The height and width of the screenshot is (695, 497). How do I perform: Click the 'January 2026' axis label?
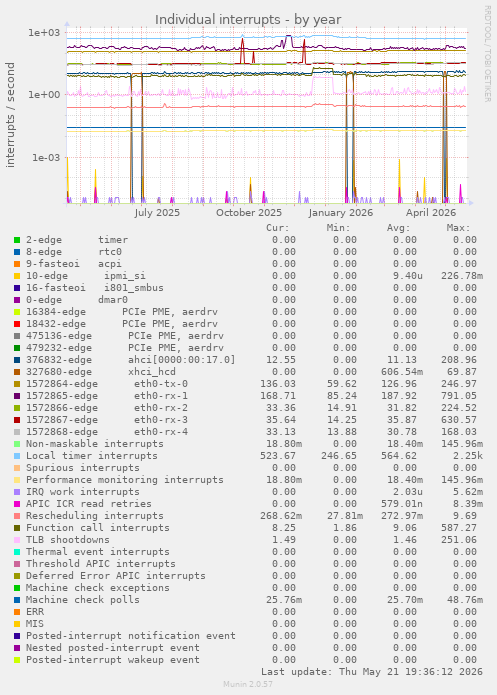[x=340, y=212]
